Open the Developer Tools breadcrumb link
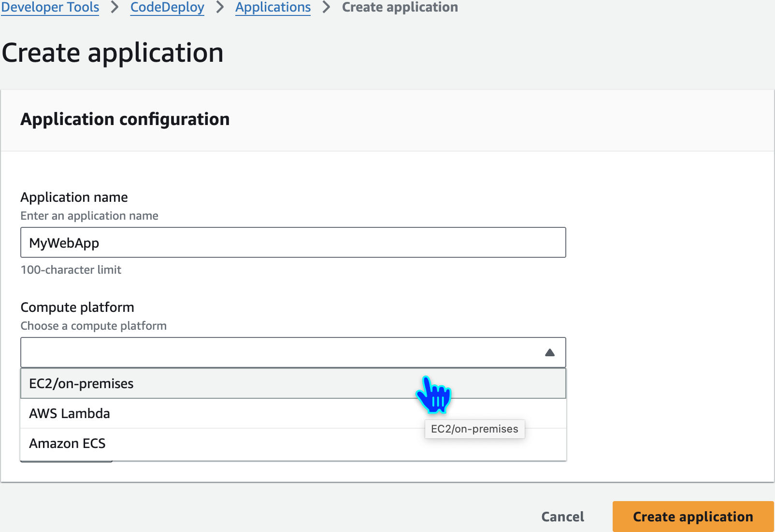775x532 pixels. coord(50,7)
